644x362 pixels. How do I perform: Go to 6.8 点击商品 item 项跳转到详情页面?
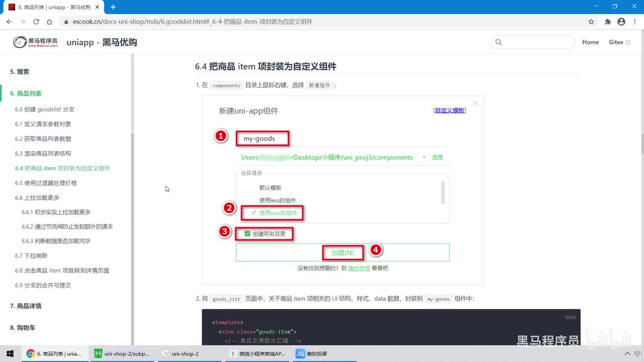(x=62, y=270)
